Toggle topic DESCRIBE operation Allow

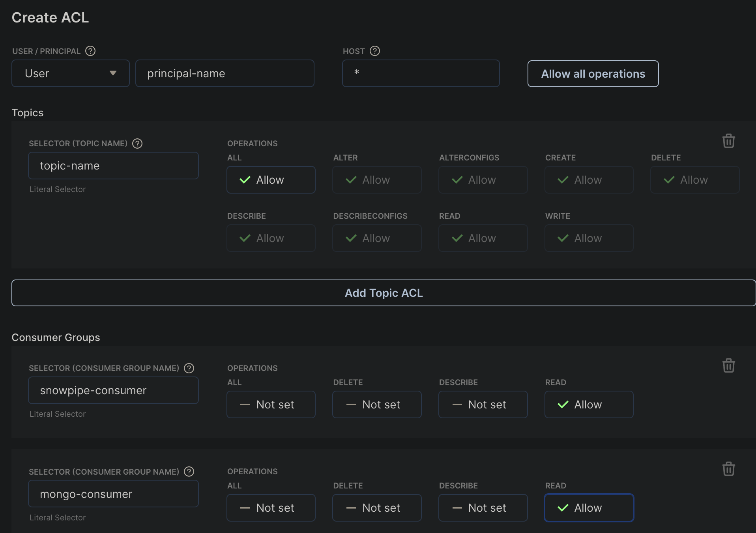[x=271, y=238]
